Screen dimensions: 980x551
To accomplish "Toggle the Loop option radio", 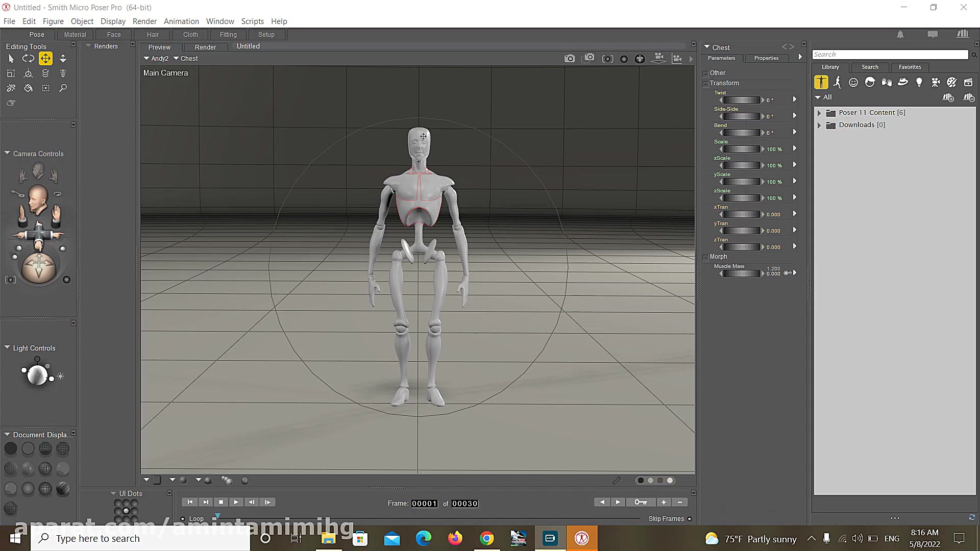I will pos(183,519).
